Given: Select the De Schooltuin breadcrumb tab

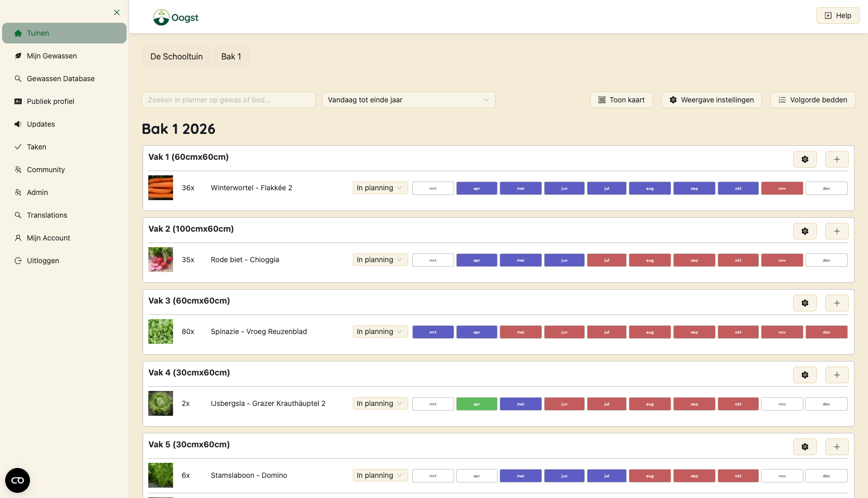Looking at the screenshot, I should click(177, 56).
